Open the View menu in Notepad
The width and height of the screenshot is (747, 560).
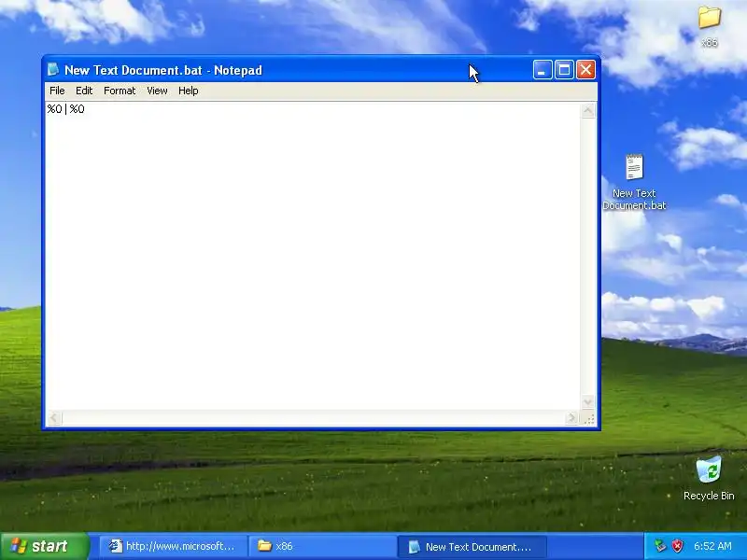(x=157, y=91)
